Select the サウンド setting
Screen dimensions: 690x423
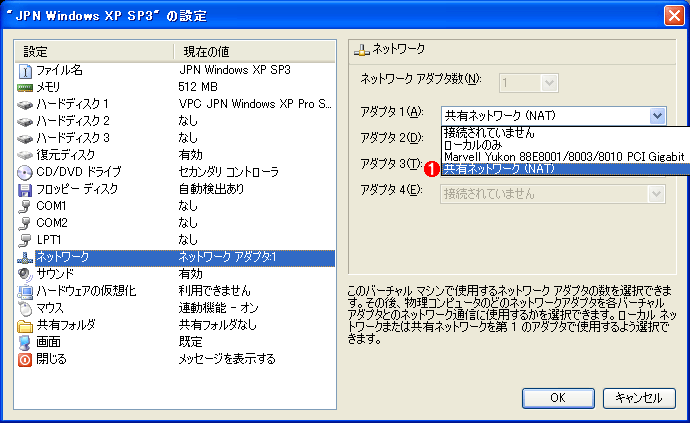(176, 274)
